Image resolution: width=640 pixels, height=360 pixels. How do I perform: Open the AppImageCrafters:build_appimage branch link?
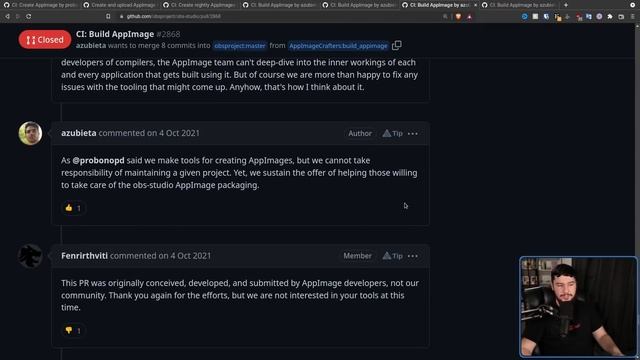click(x=338, y=46)
